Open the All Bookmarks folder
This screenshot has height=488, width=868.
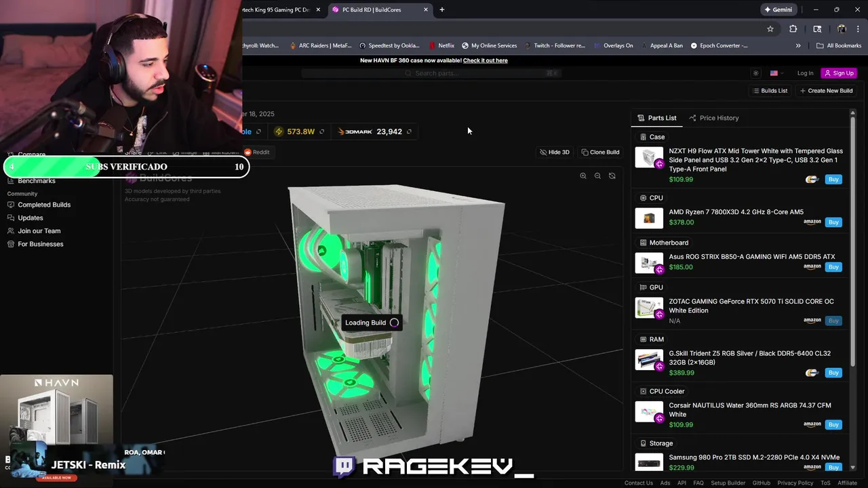click(x=840, y=45)
